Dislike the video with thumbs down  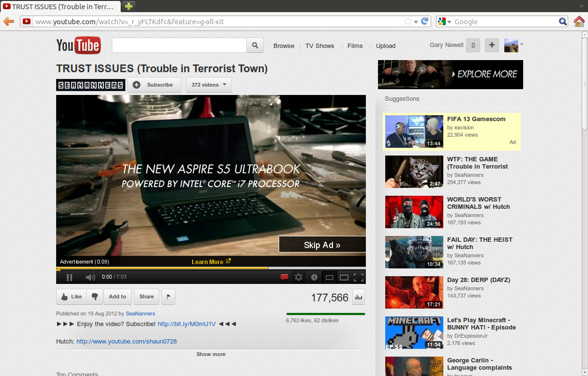click(x=94, y=297)
